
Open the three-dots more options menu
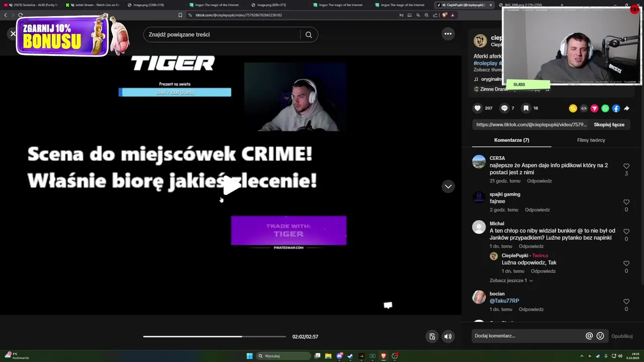click(x=448, y=34)
